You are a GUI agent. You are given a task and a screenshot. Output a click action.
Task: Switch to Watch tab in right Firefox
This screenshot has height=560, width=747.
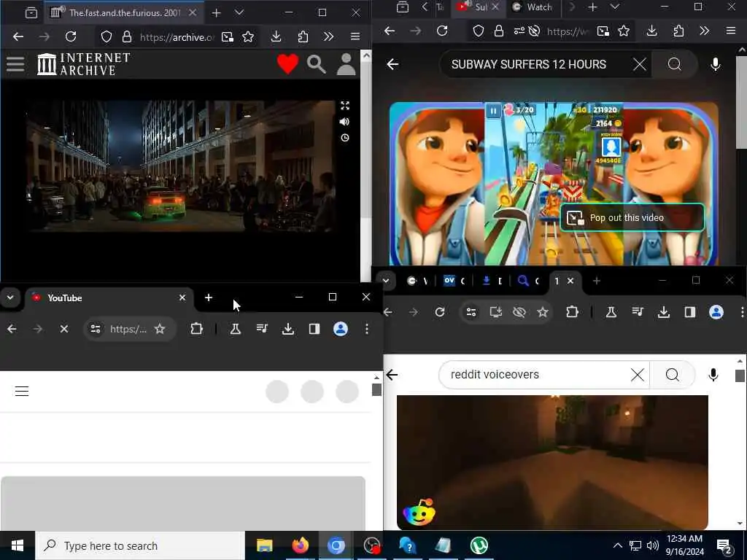(533, 7)
